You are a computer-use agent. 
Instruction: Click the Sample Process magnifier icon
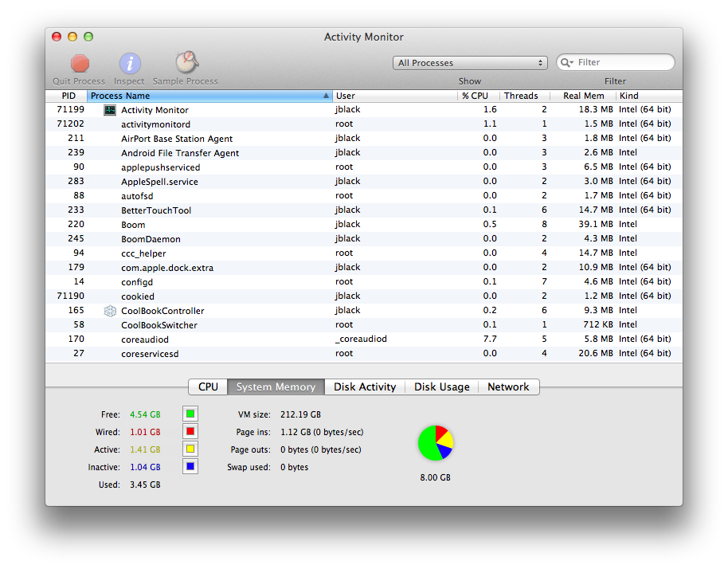(186, 62)
